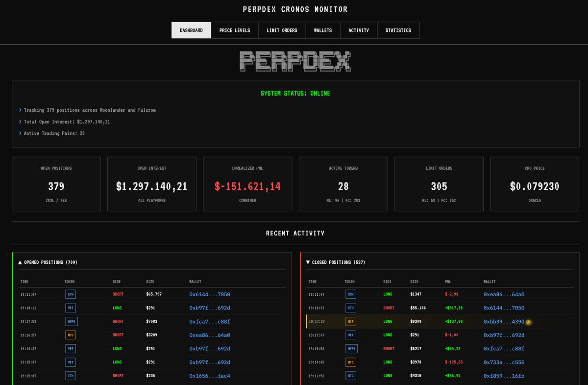This screenshot has height=385, width=588.
Task: Click the +$917,35 PNL value
Action: [454, 308]
